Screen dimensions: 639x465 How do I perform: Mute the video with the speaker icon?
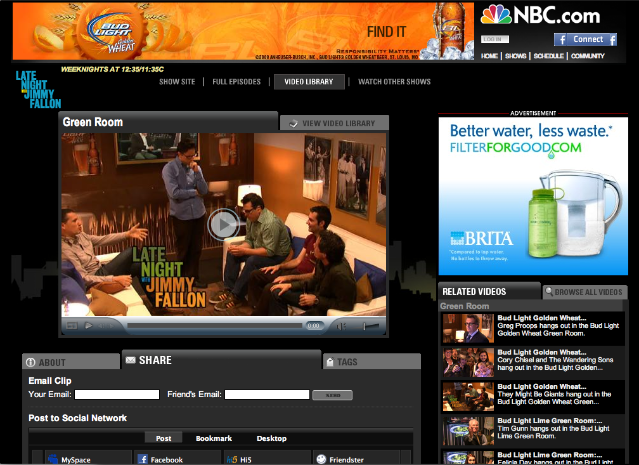[x=341, y=326]
